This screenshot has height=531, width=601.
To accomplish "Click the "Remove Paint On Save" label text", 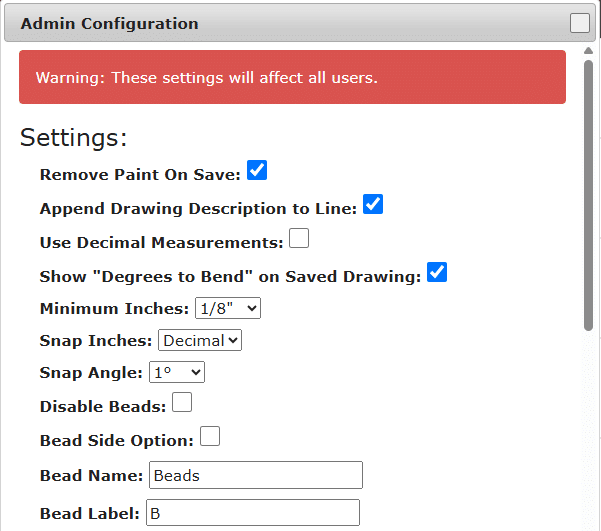I will click(140, 174).
